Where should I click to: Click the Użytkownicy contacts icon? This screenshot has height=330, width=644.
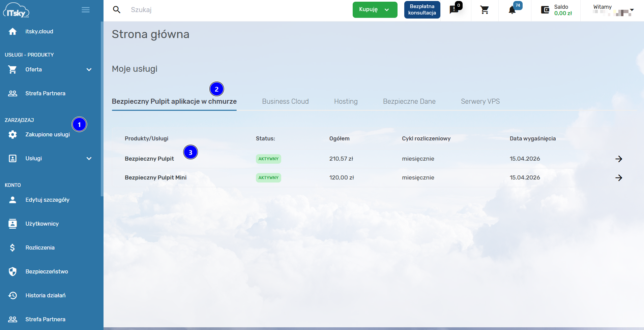tap(12, 224)
